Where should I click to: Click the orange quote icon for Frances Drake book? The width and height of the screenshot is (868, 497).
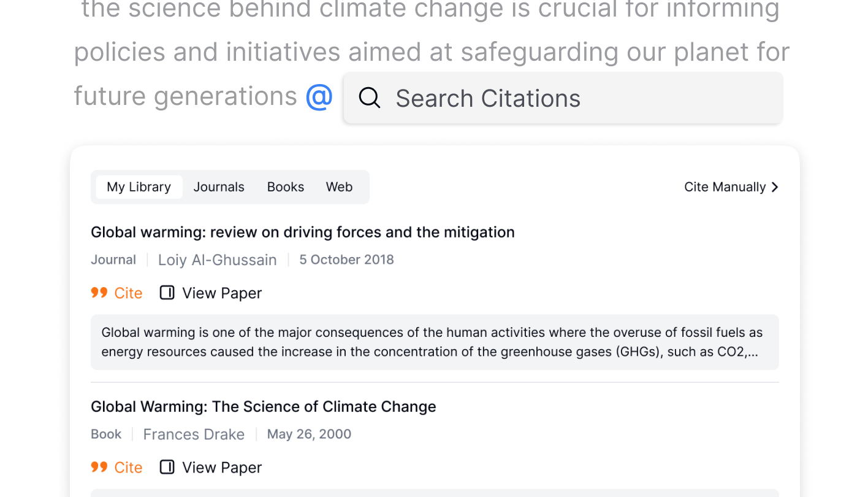(x=99, y=467)
